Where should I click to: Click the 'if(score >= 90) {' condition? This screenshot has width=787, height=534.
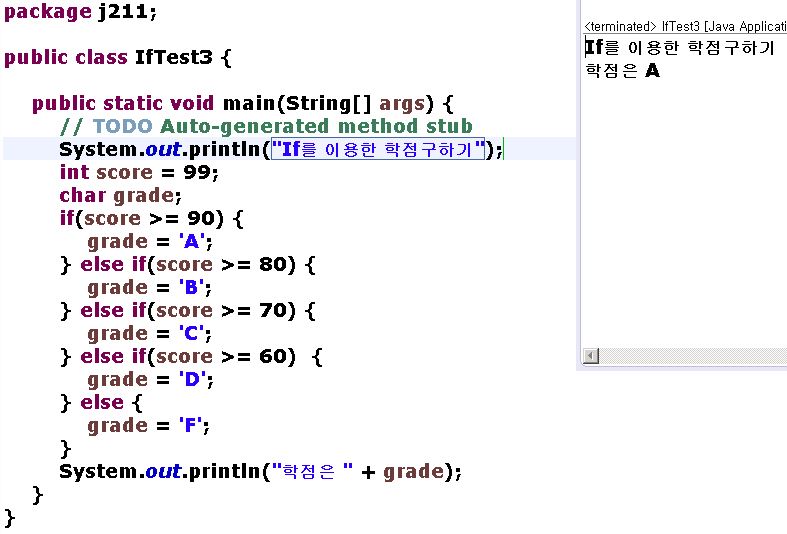coord(152,218)
